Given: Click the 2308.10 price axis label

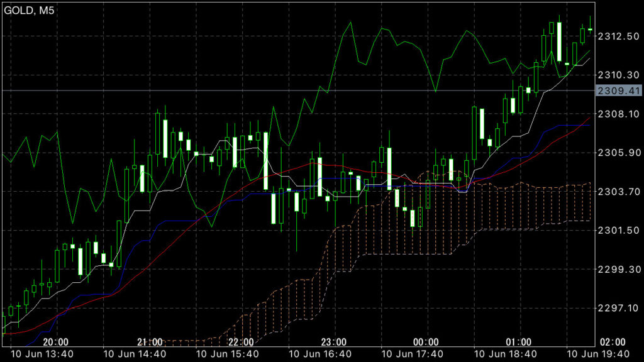Looking at the screenshot, I should [619, 114].
